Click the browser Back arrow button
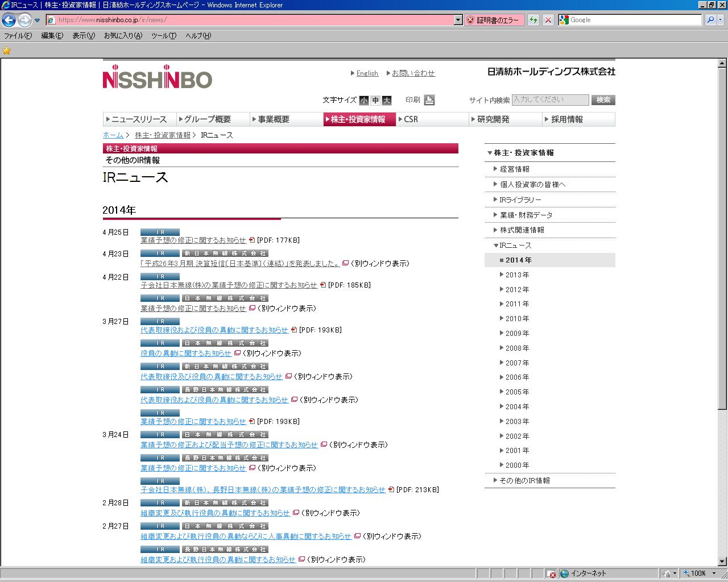728x582 pixels. pos(9,20)
